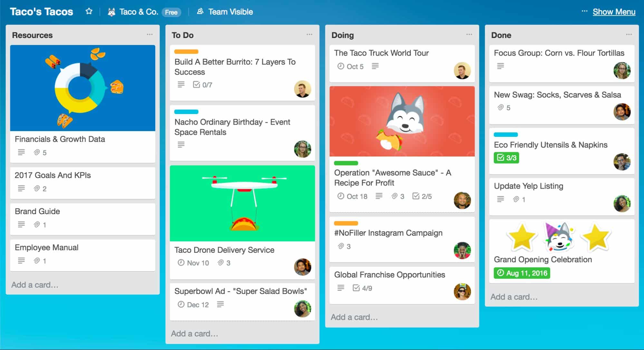Click the checklist icon on Build A Better Burrito
Screen dimensions: 644x350
click(x=196, y=85)
